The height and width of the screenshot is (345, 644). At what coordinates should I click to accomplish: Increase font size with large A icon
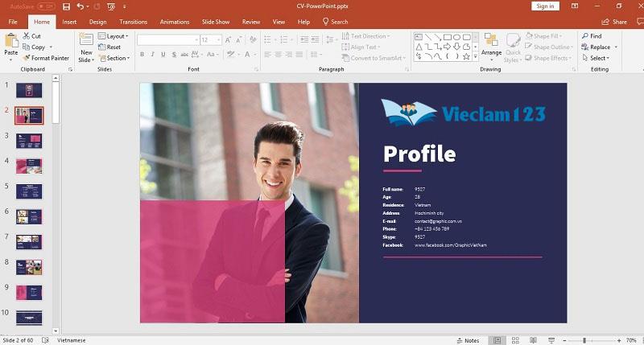click(x=228, y=39)
